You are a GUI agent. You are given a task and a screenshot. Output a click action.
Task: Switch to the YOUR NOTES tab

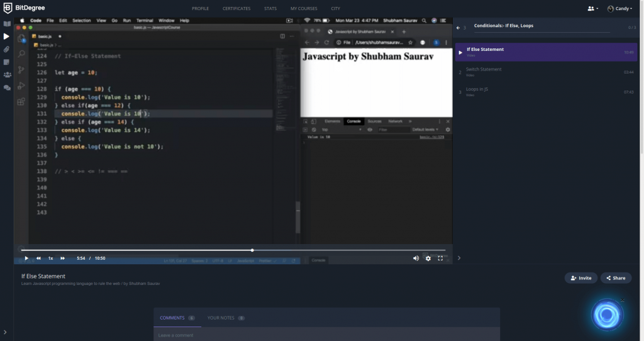[226, 318]
